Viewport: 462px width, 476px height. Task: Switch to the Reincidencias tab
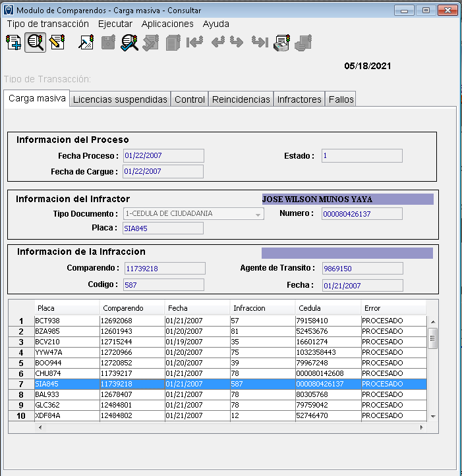(x=241, y=99)
